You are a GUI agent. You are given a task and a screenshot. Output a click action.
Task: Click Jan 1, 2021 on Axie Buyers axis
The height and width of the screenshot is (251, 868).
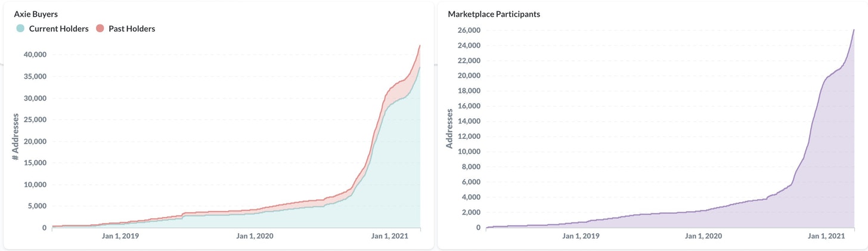tap(389, 236)
